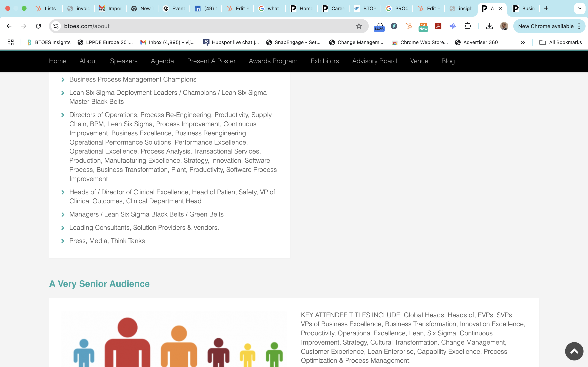The height and width of the screenshot is (367, 588).
Task: Open the HubSpot extension icon
Action: point(409,26)
